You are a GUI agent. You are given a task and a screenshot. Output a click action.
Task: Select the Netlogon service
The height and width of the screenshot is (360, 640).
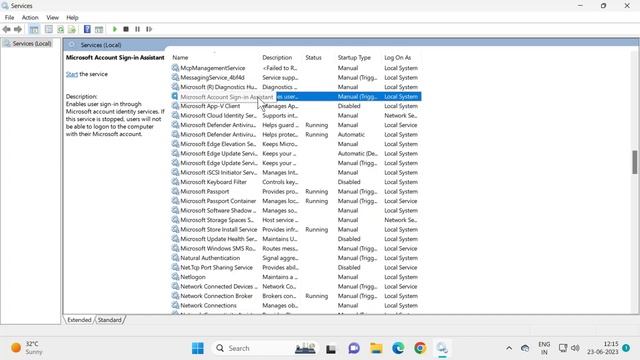pos(296,277)
